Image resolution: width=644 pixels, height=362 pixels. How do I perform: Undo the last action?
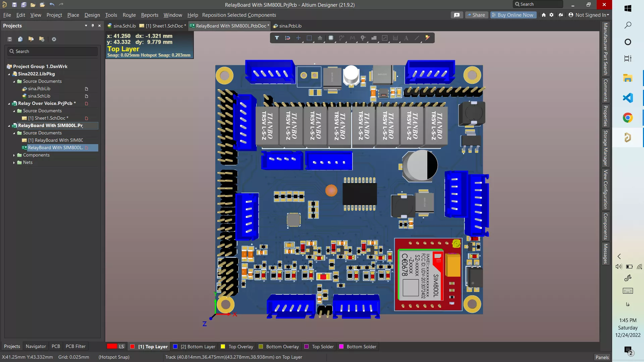click(52, 5)
